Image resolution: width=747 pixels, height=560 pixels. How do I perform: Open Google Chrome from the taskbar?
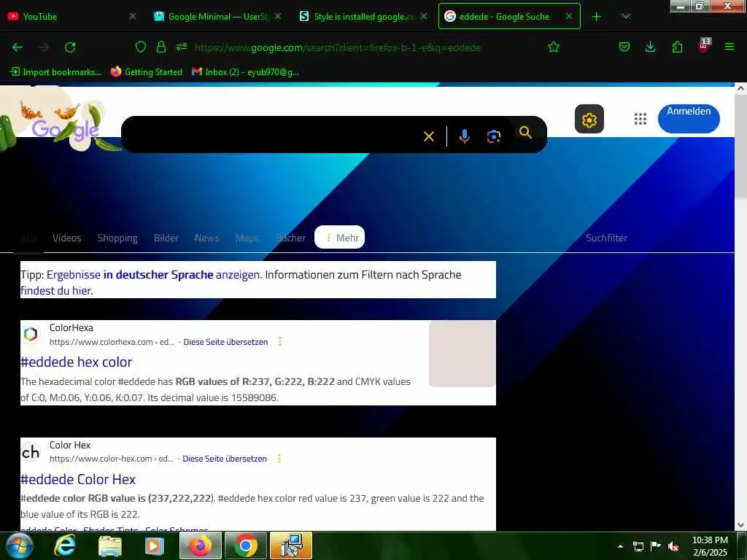click(246, 545)
